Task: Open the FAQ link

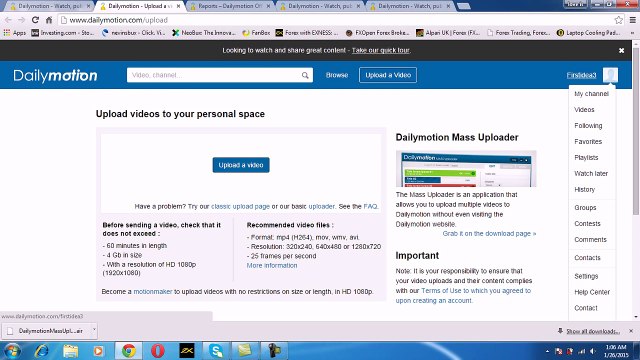Action: click(x=370, y=207)
